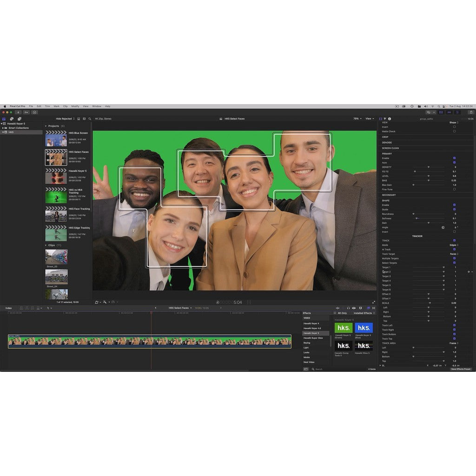Image resolution: width=476 pixels, height=476 pixels.
Task: Uncheck the Primary Enable checkbox
Action: point(455,158)
